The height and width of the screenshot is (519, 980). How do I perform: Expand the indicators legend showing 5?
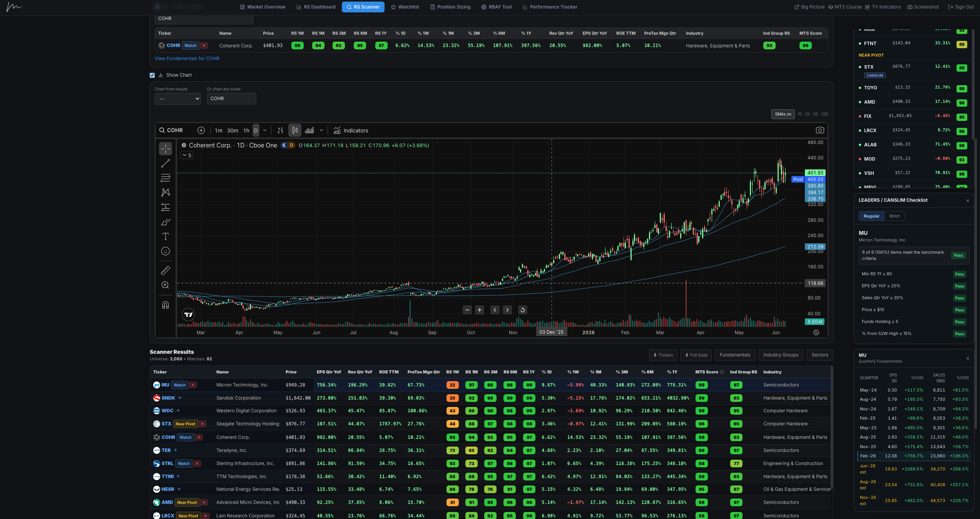pos(187,156)
